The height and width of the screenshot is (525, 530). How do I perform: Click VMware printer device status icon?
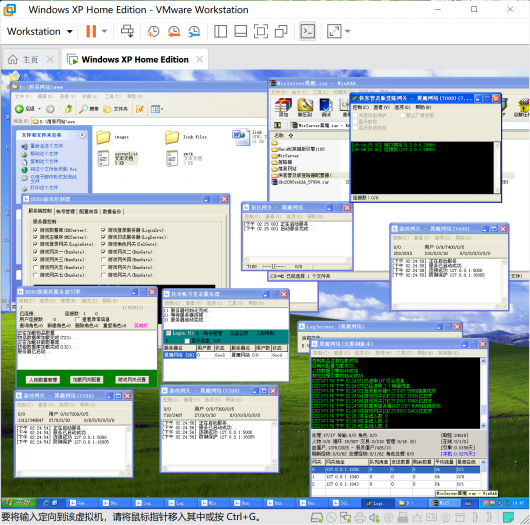[360, 517]
